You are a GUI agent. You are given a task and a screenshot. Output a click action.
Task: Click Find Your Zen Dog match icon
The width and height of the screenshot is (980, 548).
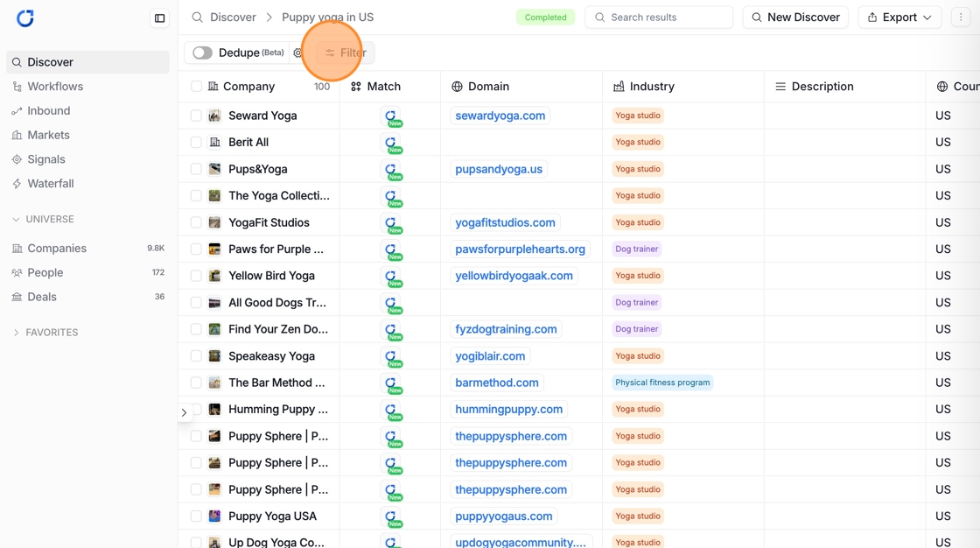coord(391,330)
